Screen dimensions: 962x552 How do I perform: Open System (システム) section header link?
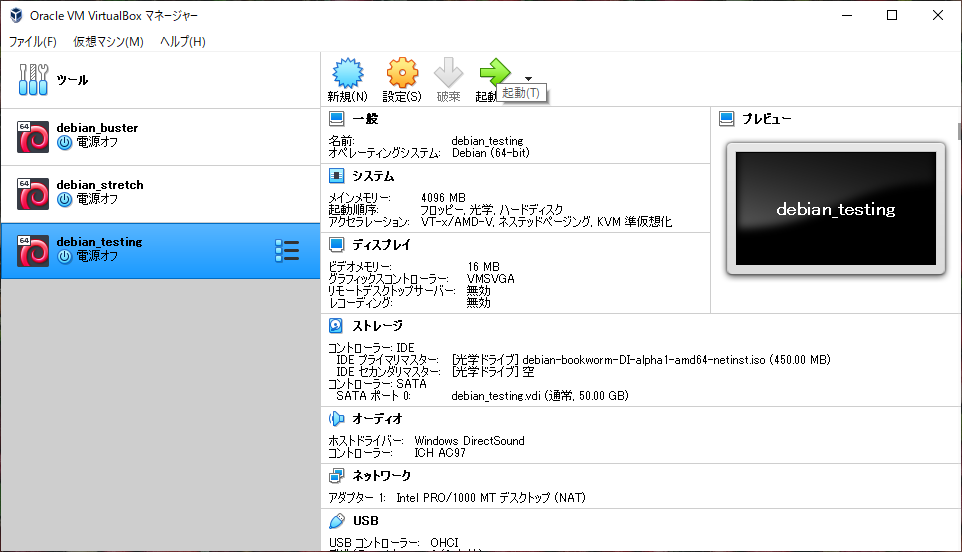tap(373, 177)
